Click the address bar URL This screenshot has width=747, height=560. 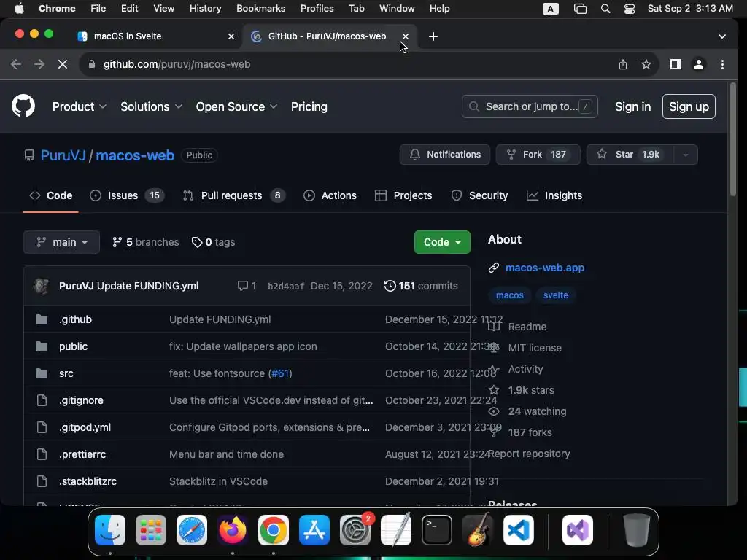[177, 64]
